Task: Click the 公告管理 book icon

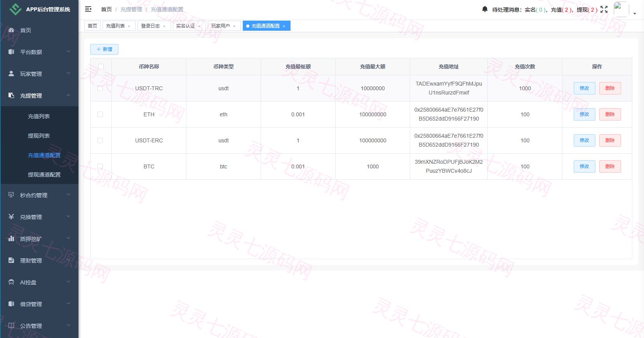Action: coord(11,326)
